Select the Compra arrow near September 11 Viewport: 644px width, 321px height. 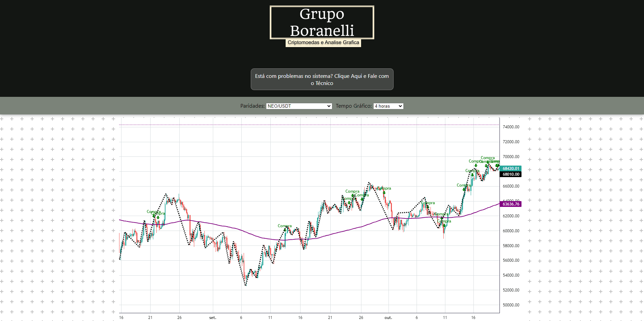[x=285, y=230]
